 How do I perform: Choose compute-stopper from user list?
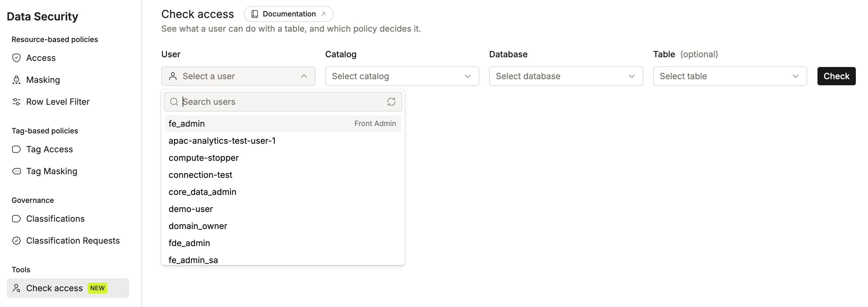point(283,157)
